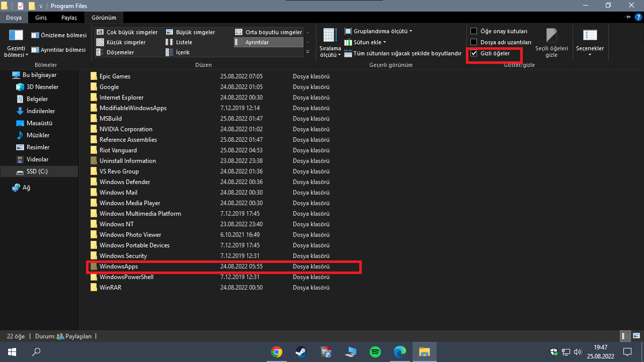Open the quick access toolbar customize arrow
644x362 pixels.
41,6
